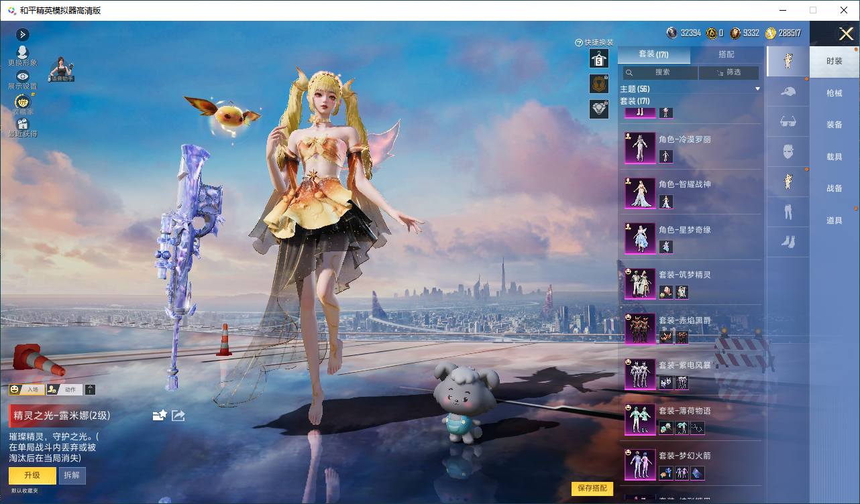Open 展示设置 display settings eye icon

pyautogui.click(x=22, y=80)
